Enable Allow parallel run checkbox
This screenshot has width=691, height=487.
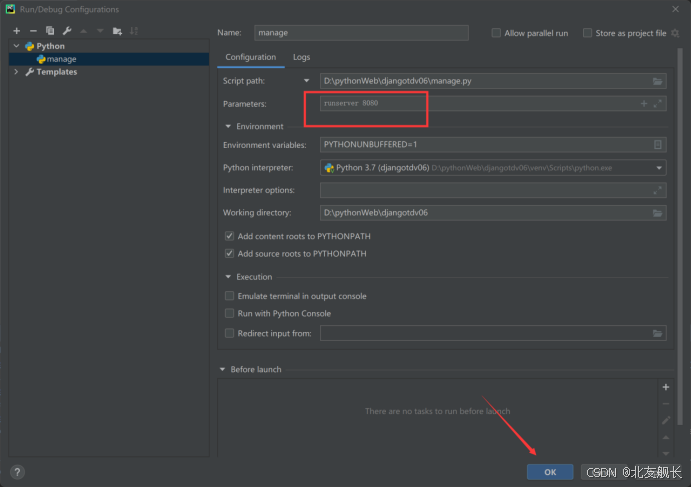496,33
